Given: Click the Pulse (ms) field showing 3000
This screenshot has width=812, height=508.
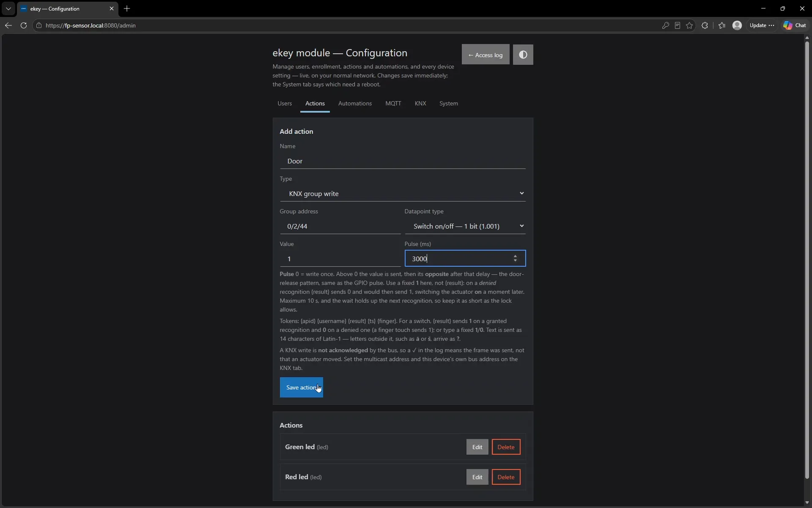Looking at the screenshot, I should pyautogui.click(x=465, y=259).
